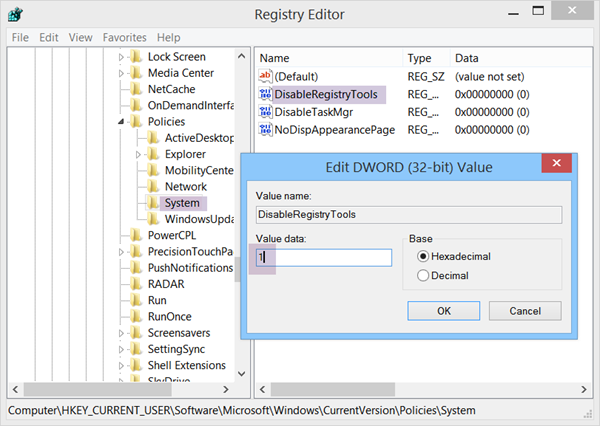Open the Help menu
The width and height of the screenshot is (600, 426).
168,37
